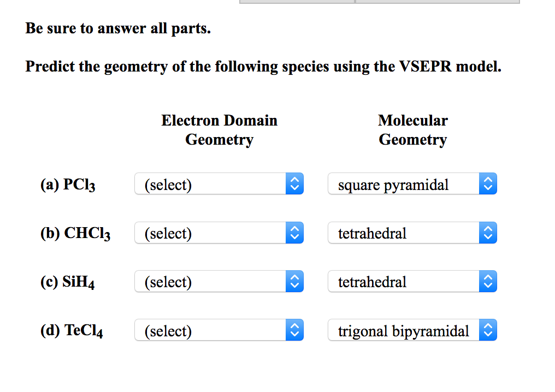This screenshot has height=392, width=555.
Task: Click the chevron icon on TeCl4 electron domain dropdown
Action: click(295, 330)
